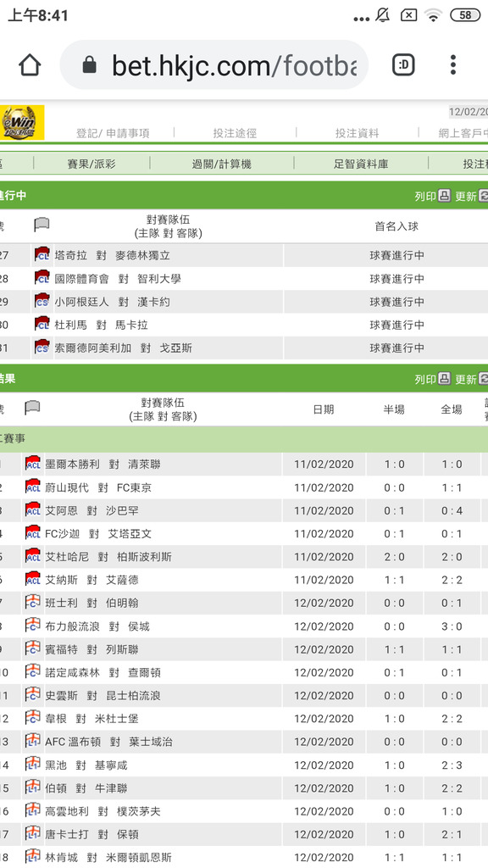Tap the browser home icon

(30, 65)
